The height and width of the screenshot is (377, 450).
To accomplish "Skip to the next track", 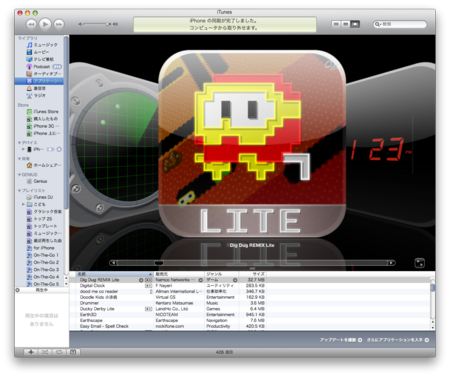I will tap(59, 24).
